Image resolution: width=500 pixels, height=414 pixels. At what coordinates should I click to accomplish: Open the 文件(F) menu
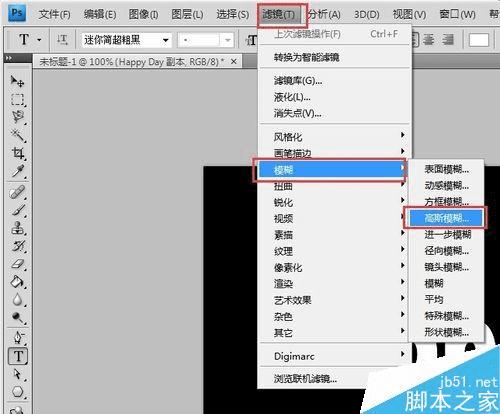tap(54, 14)
